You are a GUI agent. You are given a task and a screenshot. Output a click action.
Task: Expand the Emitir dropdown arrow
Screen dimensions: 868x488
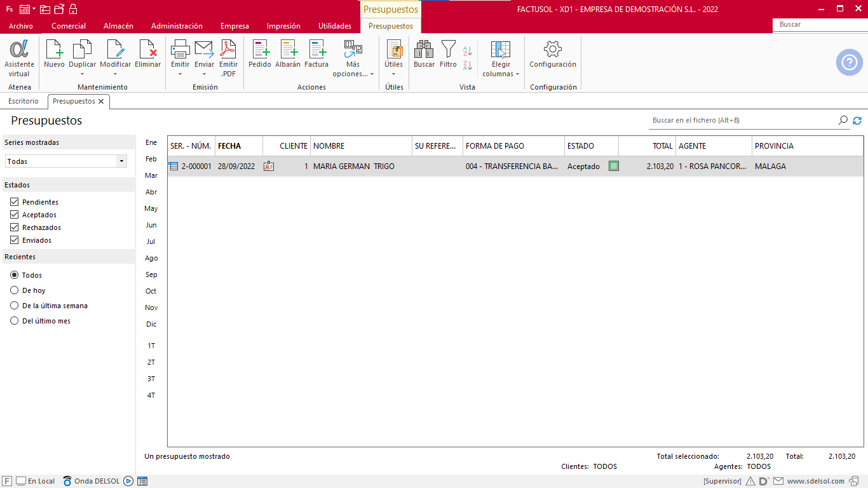pos(180,74)
